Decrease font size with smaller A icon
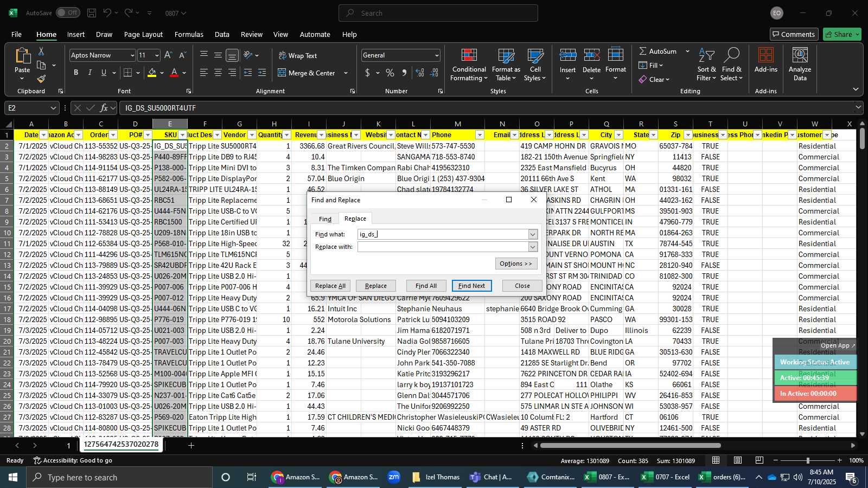The width and height of the screenshot is (868, 488). pyautogui.click(x=182, y=55)
